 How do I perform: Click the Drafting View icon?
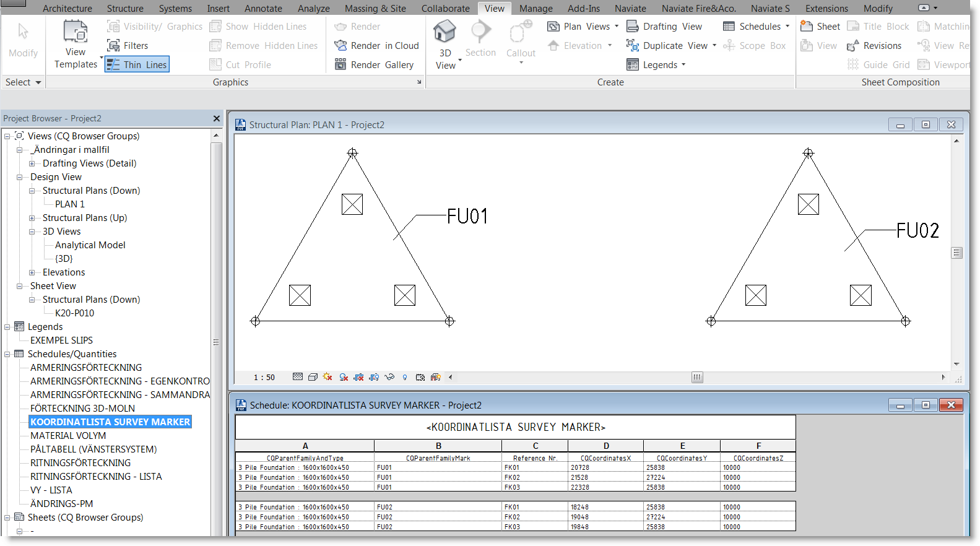[x=633, y=27]
